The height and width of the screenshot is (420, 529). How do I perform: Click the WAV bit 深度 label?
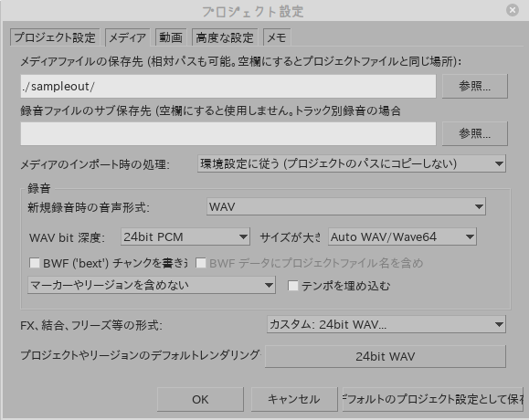[67, 237]
